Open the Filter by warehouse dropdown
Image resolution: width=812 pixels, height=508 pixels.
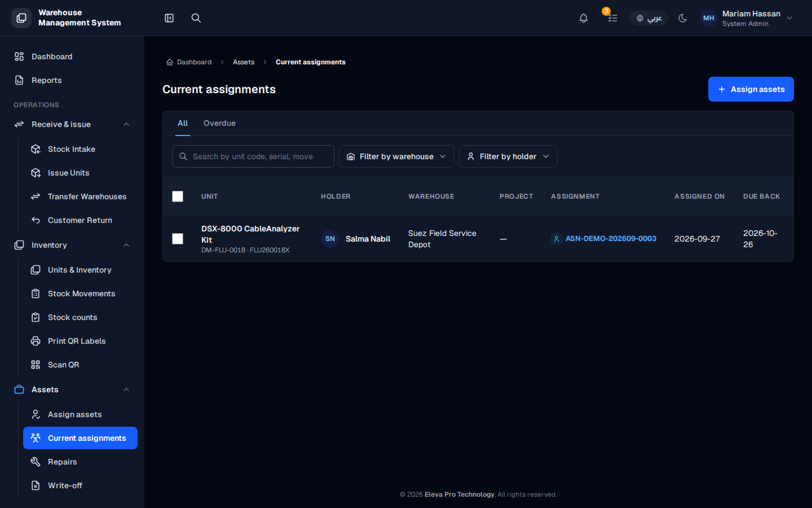[x=396, y=156]
